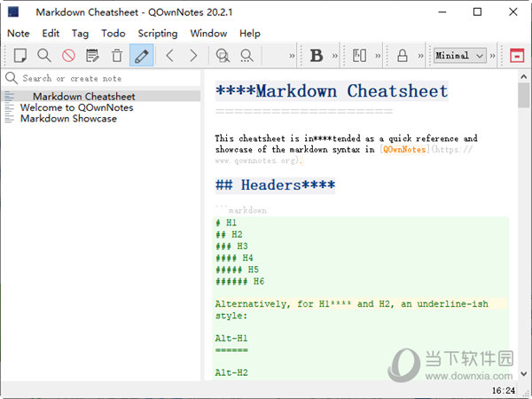Click the red distraction free mode icon
This screenshot has width=532, height=399.
[517, 55]
